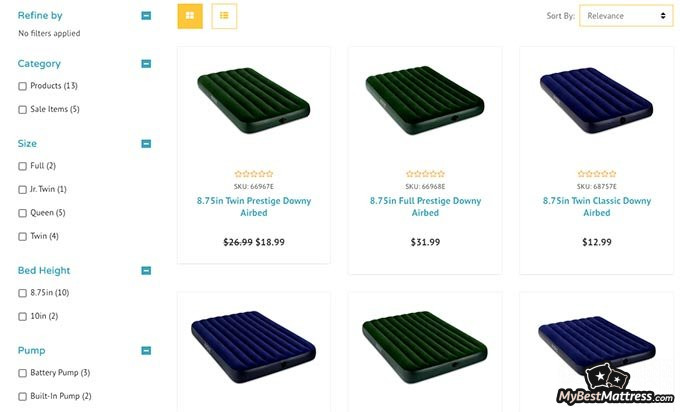Open 8.75in Twin Prestige Downy Airbed link
This screenshot has height=412, width=680.
pyautogui.click(x=254, y=207)
